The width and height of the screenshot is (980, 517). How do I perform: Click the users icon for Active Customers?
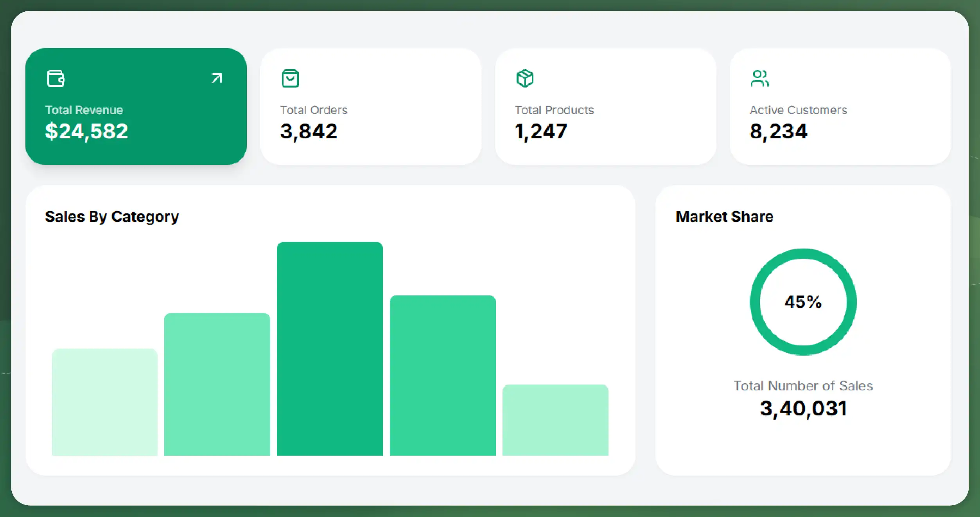pos(759,78)
